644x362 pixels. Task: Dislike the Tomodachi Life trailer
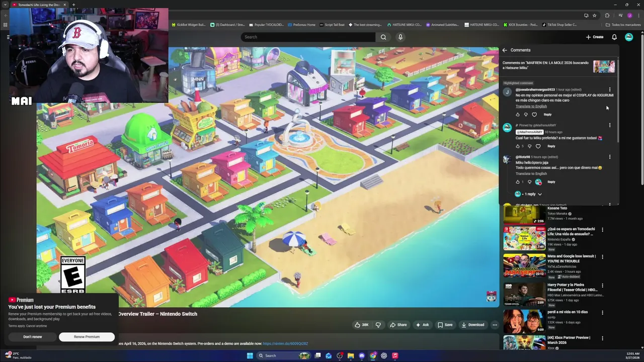378,325
